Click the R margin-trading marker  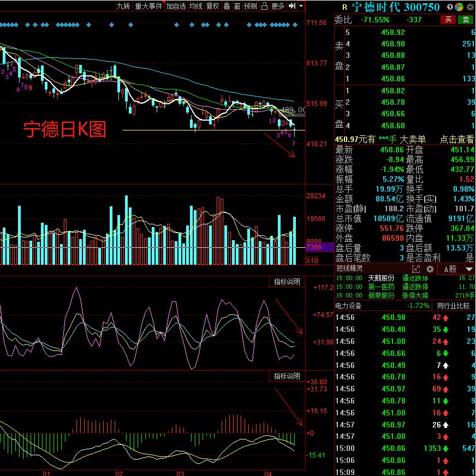click(x=344, y=7)
